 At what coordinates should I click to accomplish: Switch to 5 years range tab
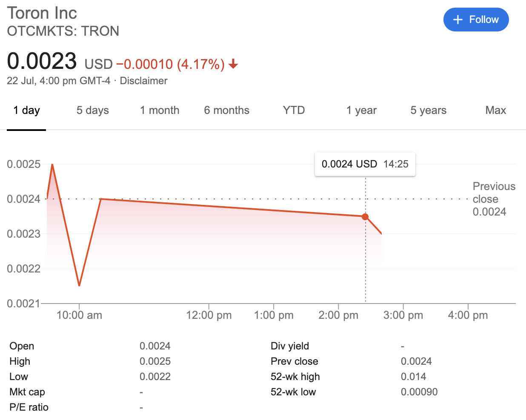(429, 111)
